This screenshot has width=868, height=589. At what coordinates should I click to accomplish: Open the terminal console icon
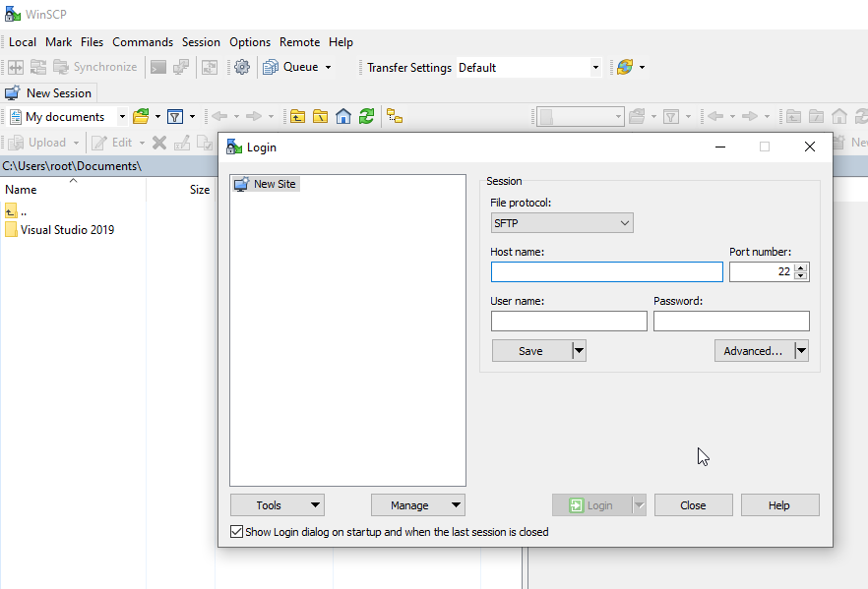pyautogui.click(x=158, y=68)
